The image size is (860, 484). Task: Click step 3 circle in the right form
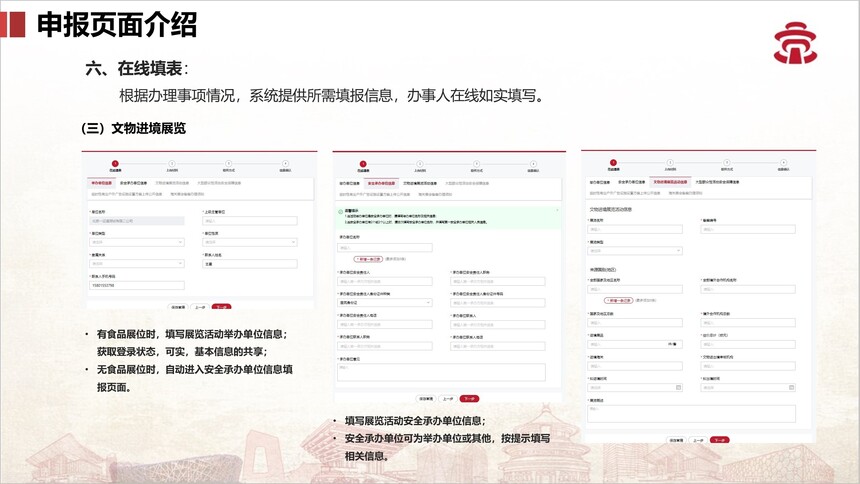pos(727,162)
